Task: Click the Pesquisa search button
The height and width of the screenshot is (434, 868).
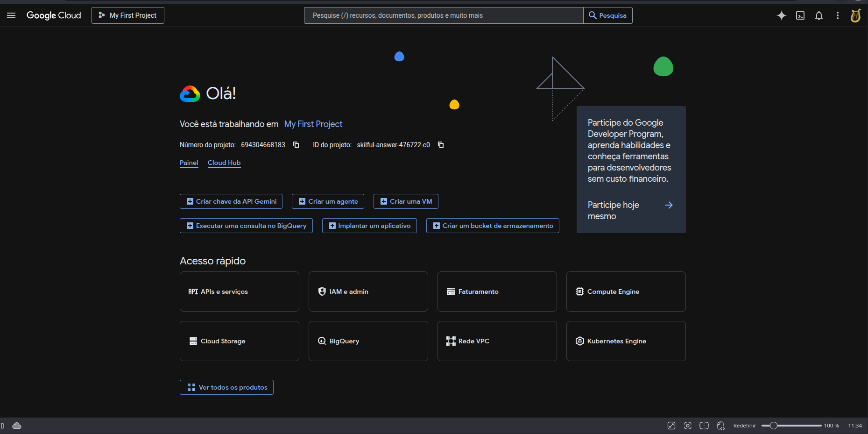Action: pos(607,15)
